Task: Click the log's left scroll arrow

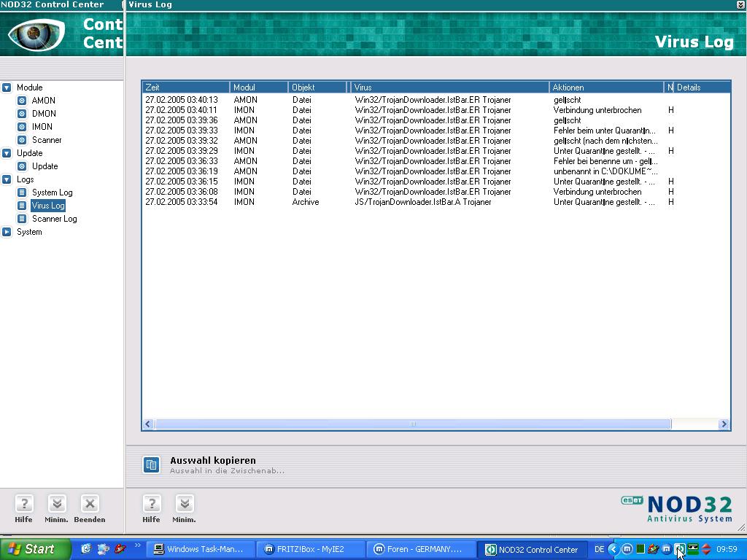Action: [148, 424]
